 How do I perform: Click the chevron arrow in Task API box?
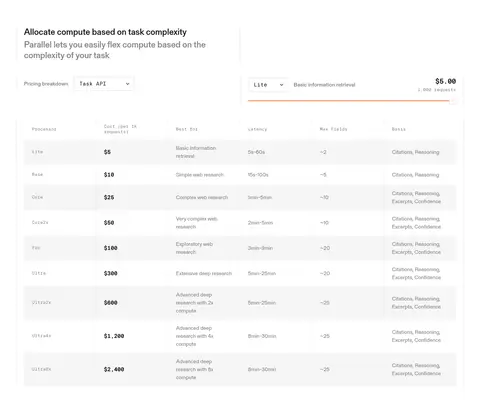(x=127, y=84)
